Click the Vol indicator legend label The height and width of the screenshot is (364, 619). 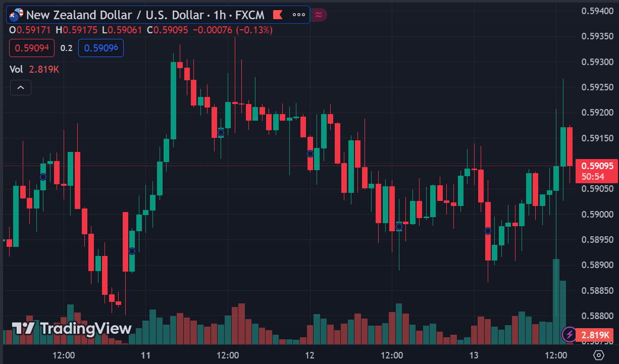(16, 69)
